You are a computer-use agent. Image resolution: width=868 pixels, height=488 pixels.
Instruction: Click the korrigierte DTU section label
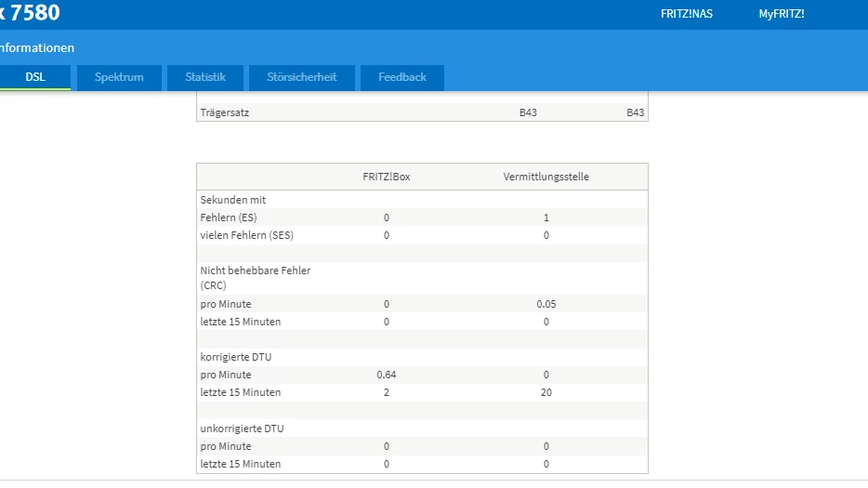coord(235,357)
